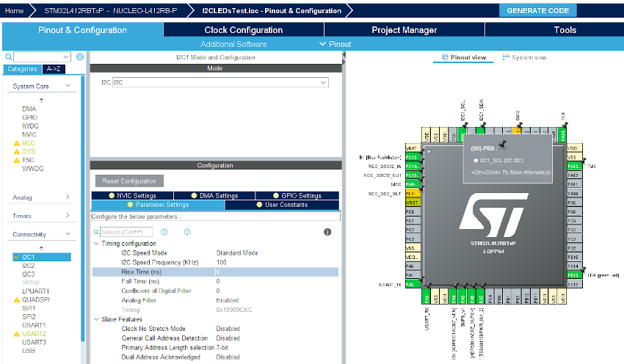This screenshot has width=624, height=364.
Task: Click the settings gear beside category search
Action: pyautogui.click(x=80, y=57)
